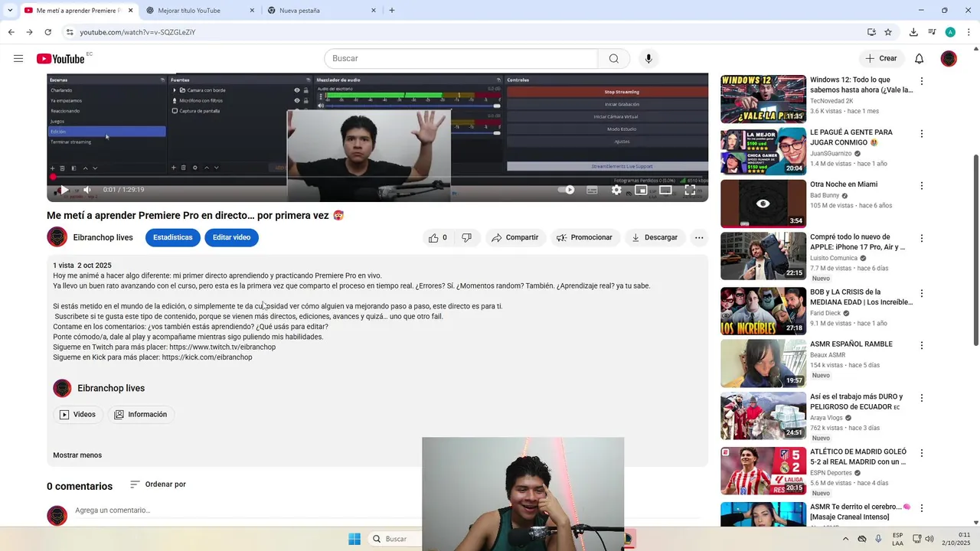Mute the video volume icon

(87, 190)
